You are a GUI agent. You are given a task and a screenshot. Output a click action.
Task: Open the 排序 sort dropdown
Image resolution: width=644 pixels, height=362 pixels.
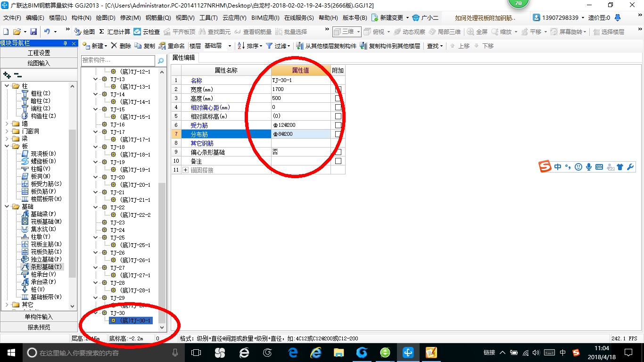click(249, 46)
